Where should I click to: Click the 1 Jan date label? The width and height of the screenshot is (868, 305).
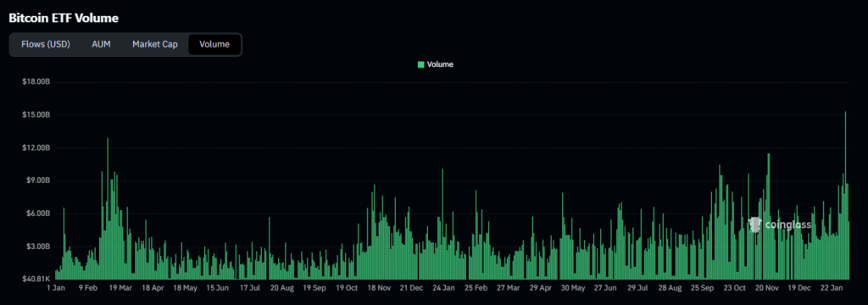(57, 288)
